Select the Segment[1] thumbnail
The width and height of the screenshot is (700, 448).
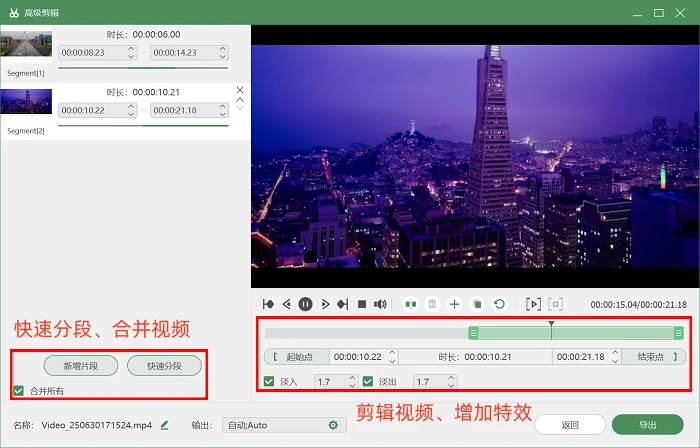[26, 45]
